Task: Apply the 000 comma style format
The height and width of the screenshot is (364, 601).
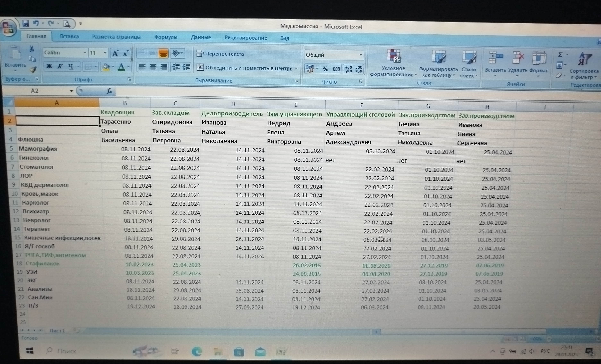Action: point(336,69)
